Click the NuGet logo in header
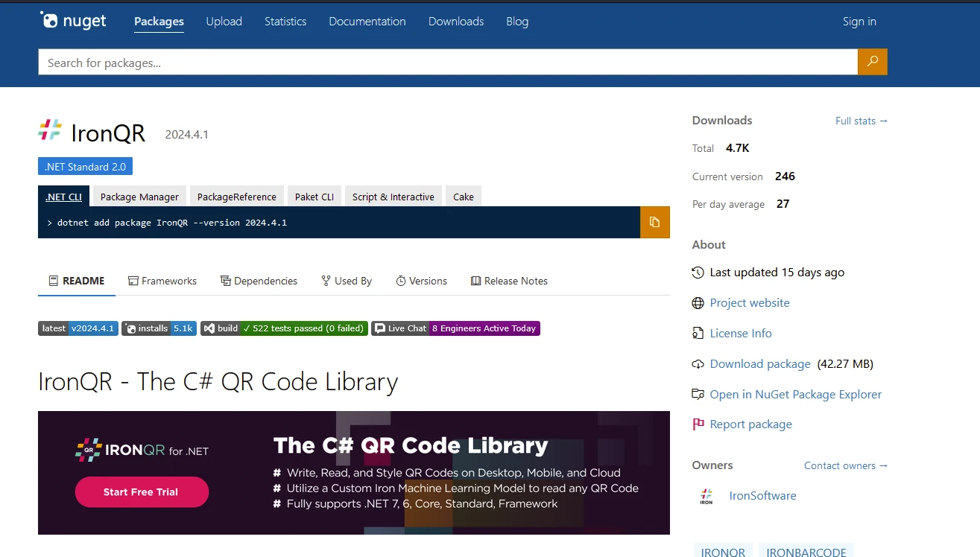Viewport: 980px width, 557px height. click(74, 21)
